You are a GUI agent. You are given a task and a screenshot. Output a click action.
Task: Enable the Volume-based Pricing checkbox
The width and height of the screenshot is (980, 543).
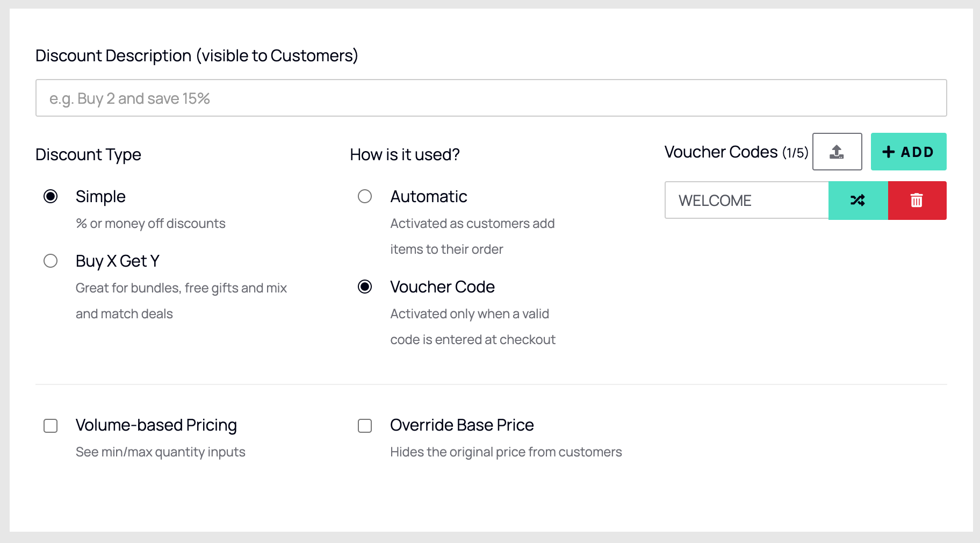coord(51,426)
